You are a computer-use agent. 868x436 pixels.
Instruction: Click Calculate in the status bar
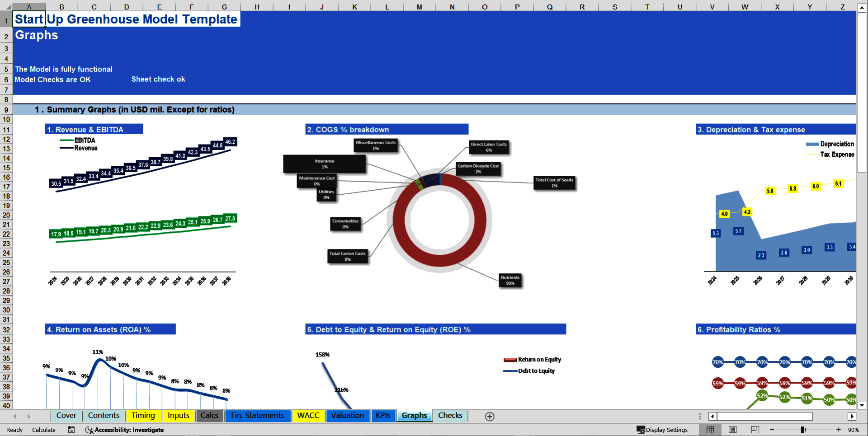click(44, 430)
